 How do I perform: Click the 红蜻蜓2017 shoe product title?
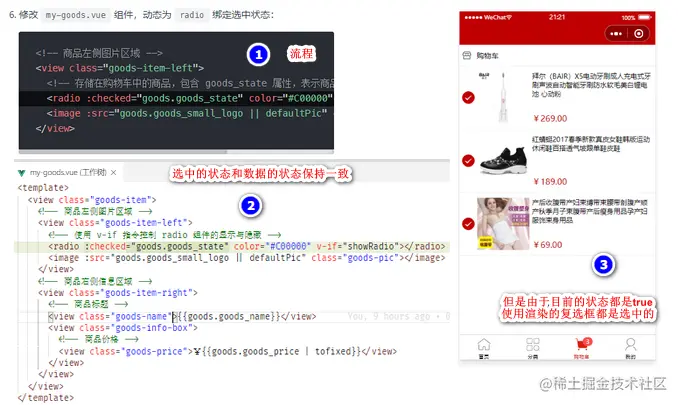click(591, 144)
